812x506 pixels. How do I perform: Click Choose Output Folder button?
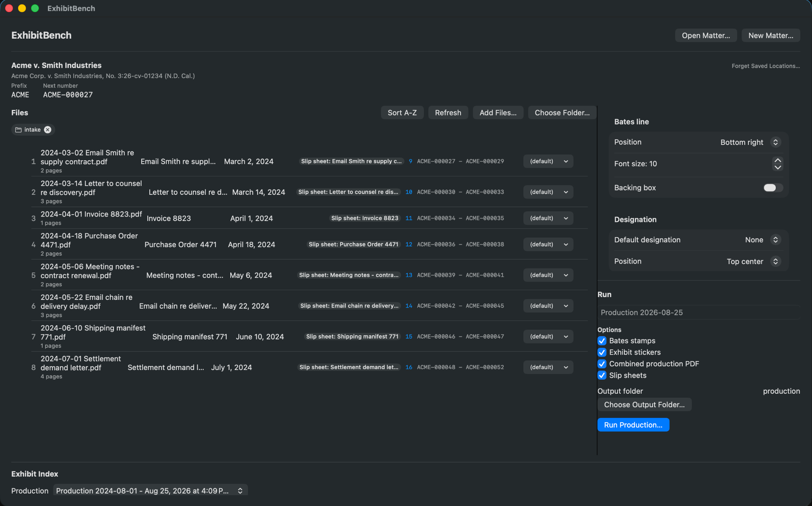pyautogui.click(x=644, y=405)
